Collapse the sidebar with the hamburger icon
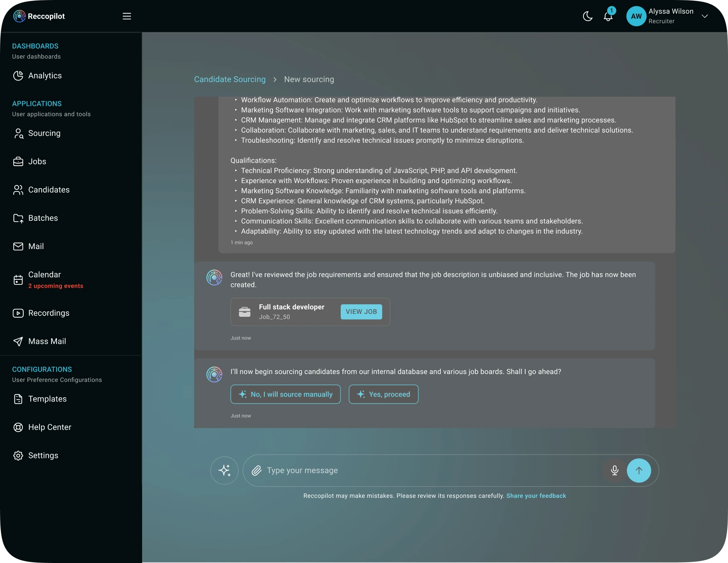The height and width of the screenshot is (563, 728). (127, 16)
